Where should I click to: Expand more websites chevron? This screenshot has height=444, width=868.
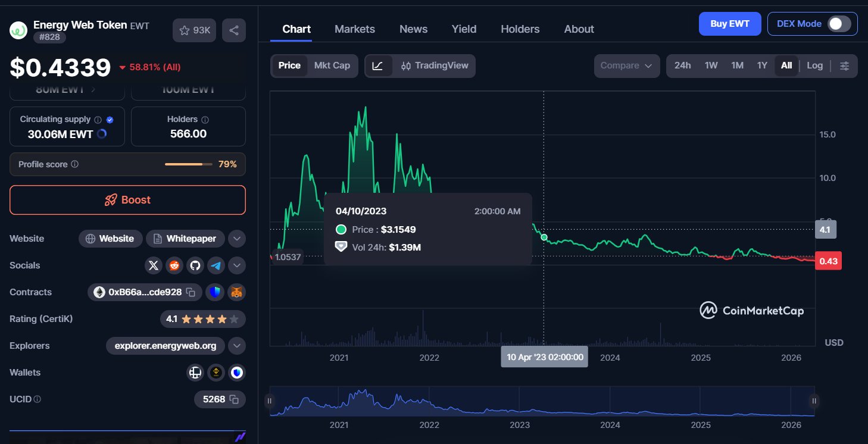click(237, 239)
